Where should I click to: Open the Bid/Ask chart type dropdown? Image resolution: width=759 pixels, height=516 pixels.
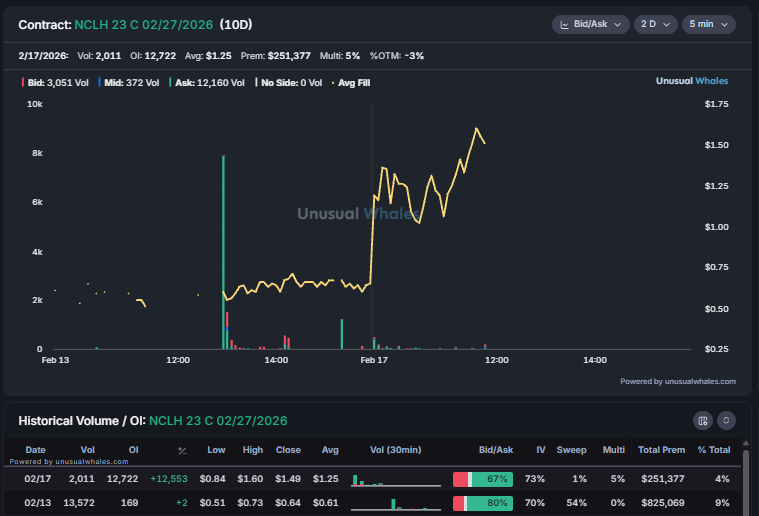point(589,24)
